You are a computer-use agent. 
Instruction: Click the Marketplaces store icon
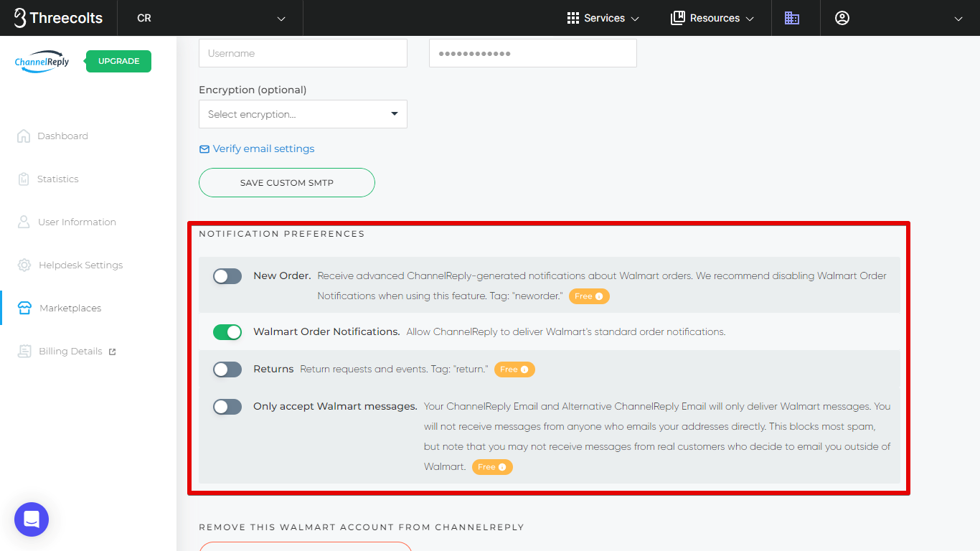pyautogui.click(x=24, y=308)
